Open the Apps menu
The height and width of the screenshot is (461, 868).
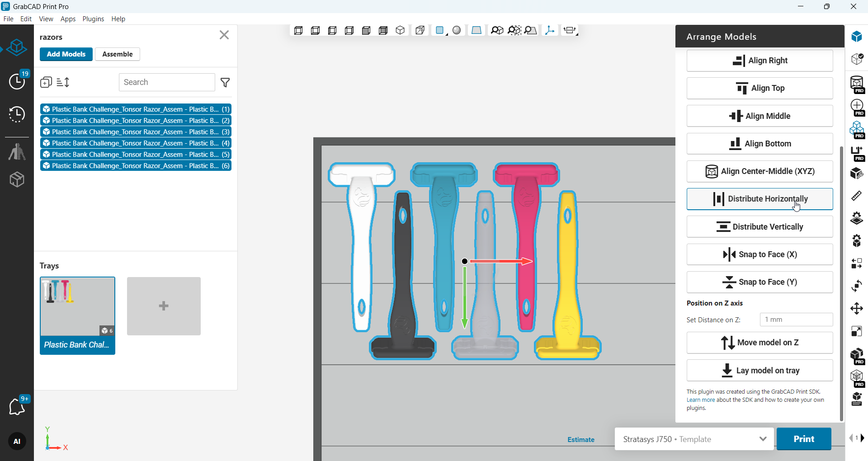point(68,19)
